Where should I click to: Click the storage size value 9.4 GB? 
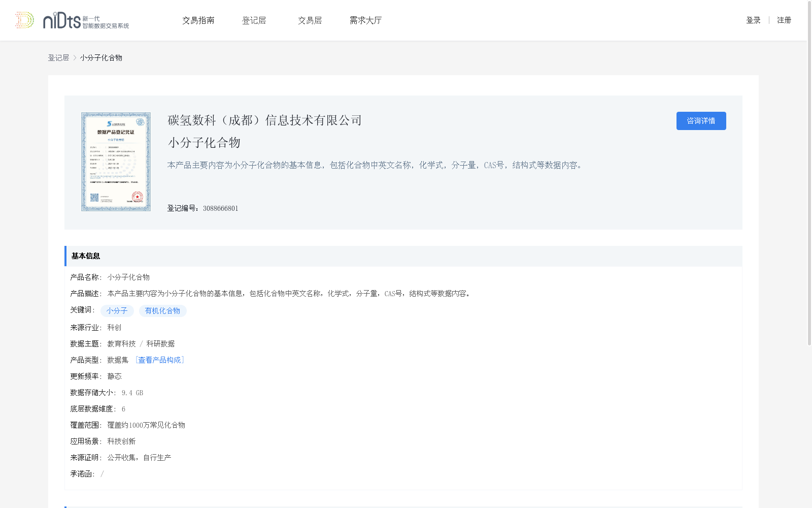coord(132,393)
